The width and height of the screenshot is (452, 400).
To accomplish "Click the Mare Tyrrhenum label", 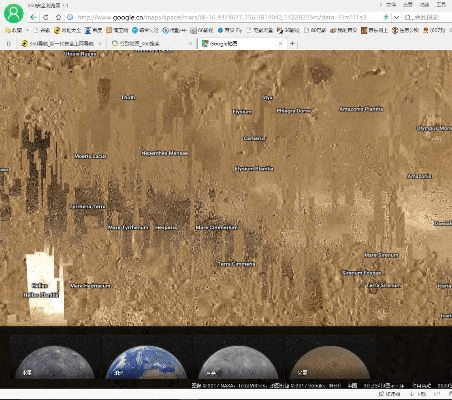I will (128, 227).
